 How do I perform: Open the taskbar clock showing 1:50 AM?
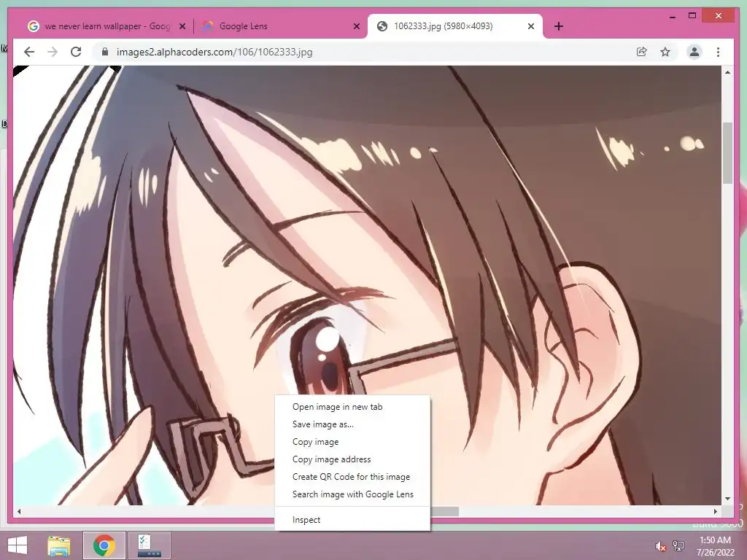(715, 545)
